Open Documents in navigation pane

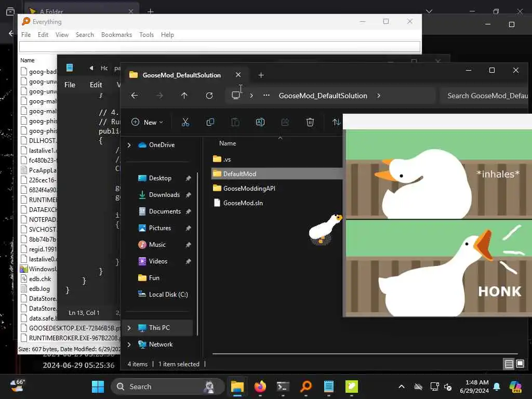pyautogui.click(x=165, y=211)
